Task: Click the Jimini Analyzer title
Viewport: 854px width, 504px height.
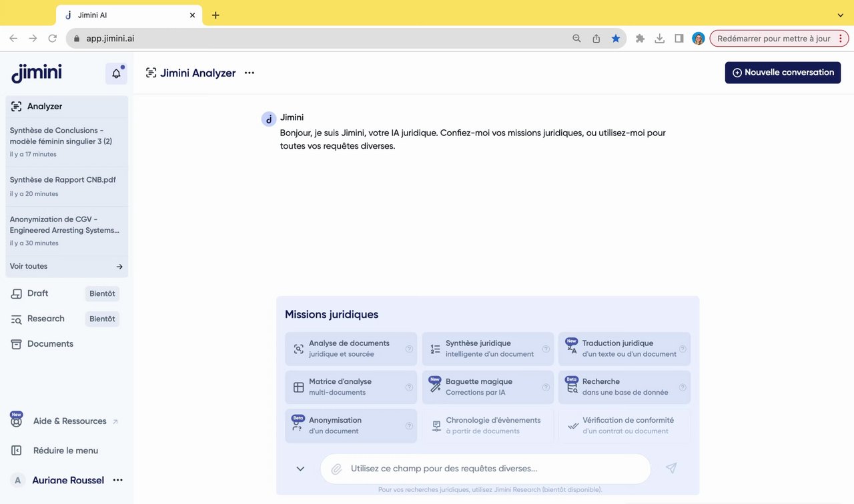Action: point(197,73)
